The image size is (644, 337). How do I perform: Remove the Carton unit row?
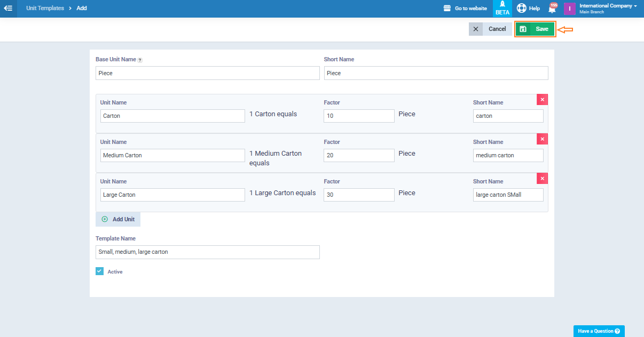pos(542,100)
